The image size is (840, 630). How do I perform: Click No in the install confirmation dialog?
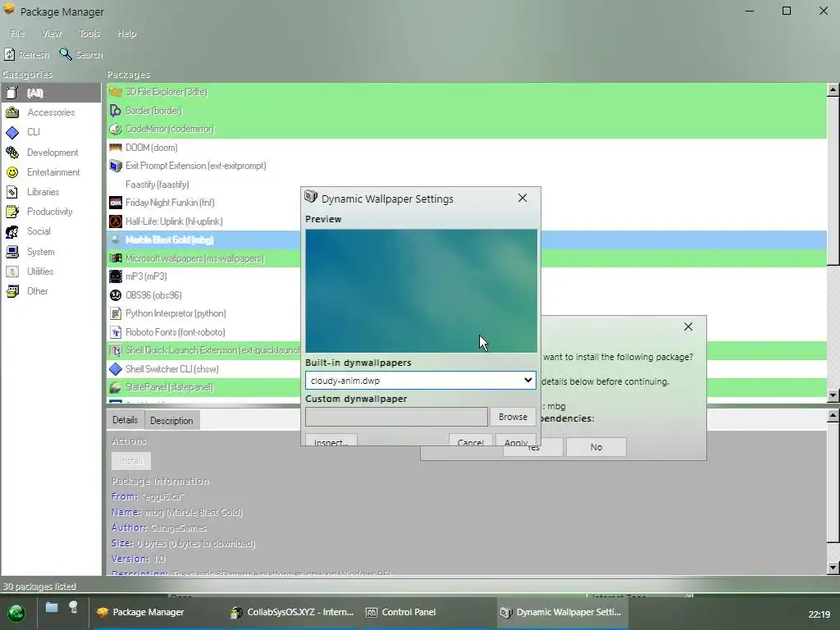(x=596, y=447)
